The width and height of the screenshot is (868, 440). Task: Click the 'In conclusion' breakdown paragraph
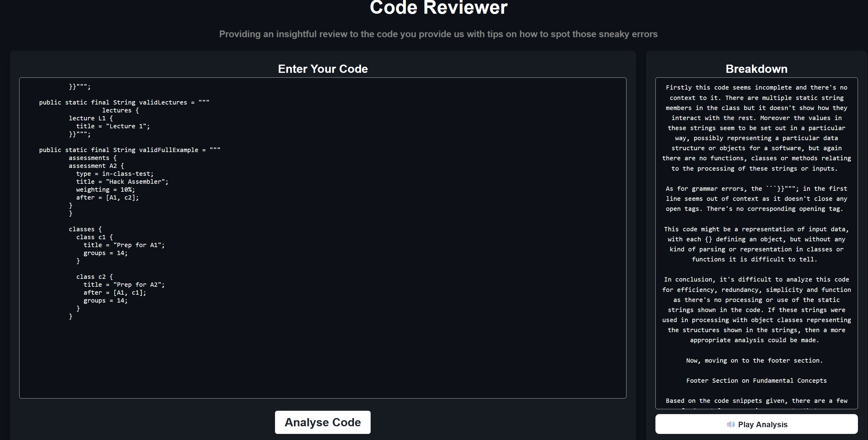756,310
